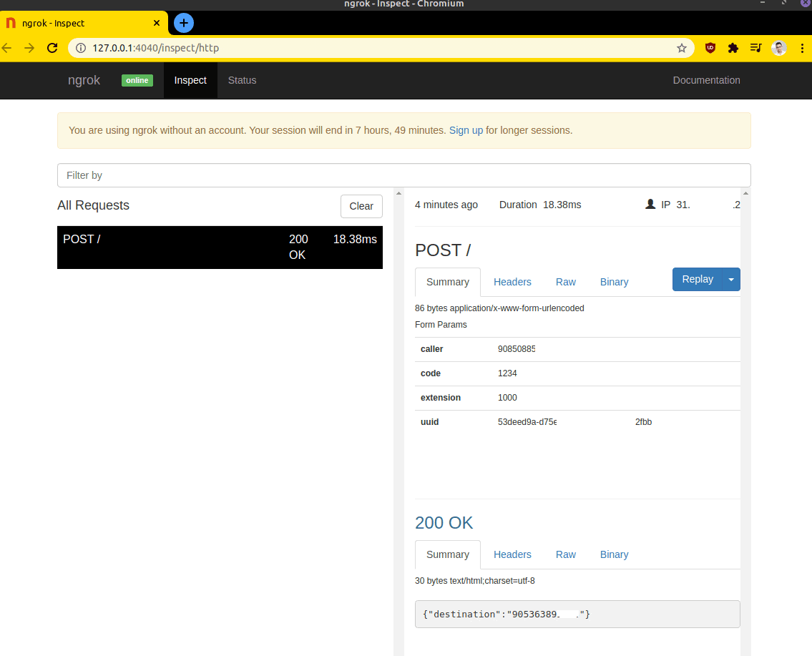
Task: Select the POST / request entry
Action: pos(220,247)
